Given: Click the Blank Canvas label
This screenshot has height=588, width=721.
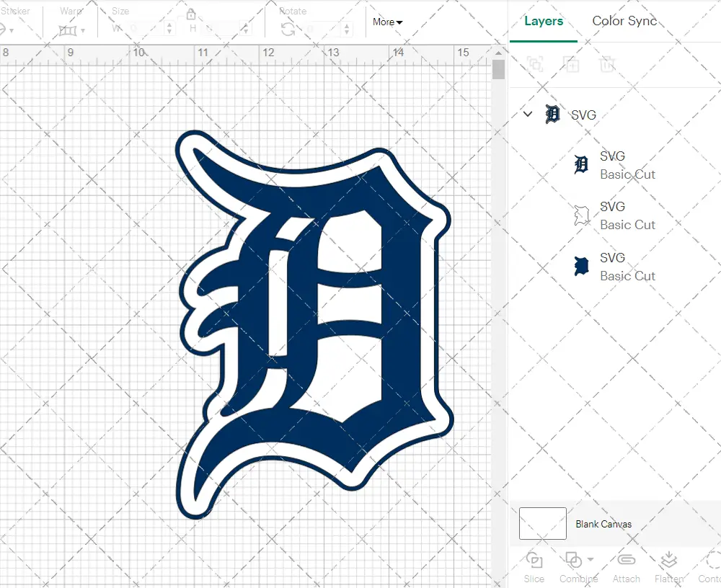Looking at the screenshot, I should click(x=603, y=524).
